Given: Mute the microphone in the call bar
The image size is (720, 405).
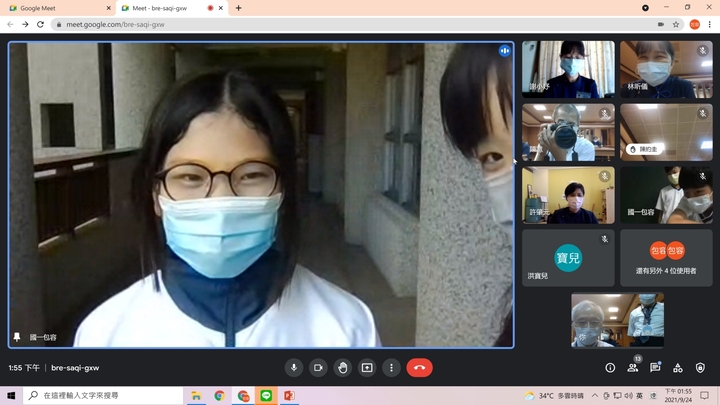Looking at the screenshot, I should [294, 367].
